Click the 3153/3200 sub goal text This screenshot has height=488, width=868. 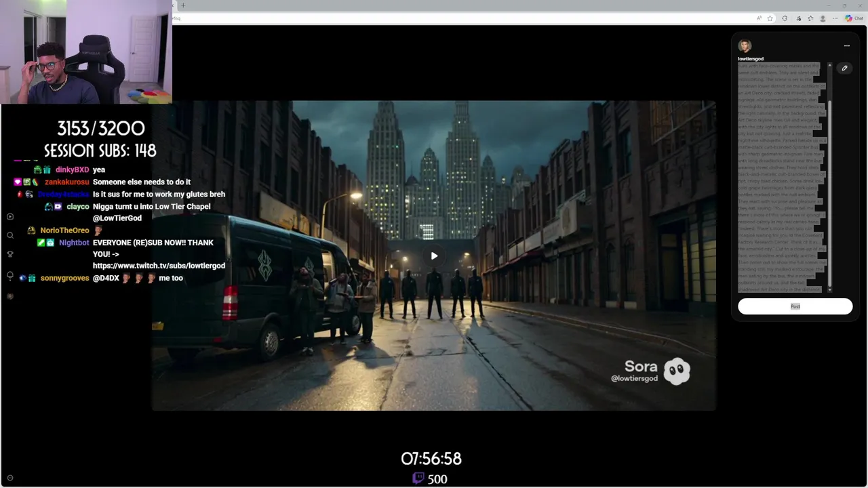(x=101, y=129)
